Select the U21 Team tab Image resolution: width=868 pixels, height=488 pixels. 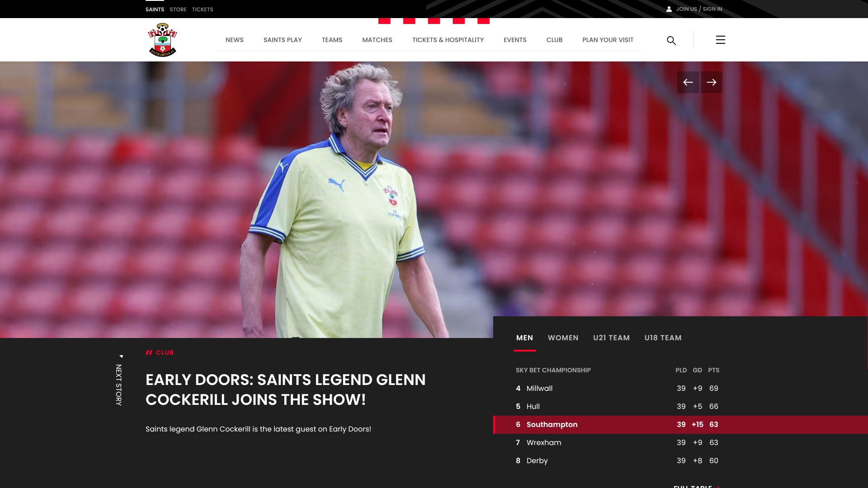tap(611, 338)
